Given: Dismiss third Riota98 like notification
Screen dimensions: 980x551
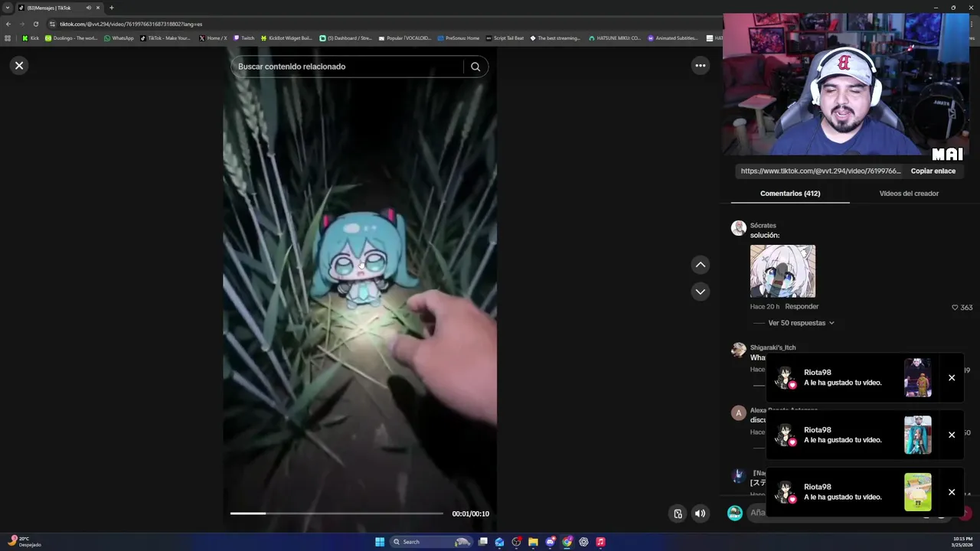Looking at the screenshot, I should coord(952,492).
